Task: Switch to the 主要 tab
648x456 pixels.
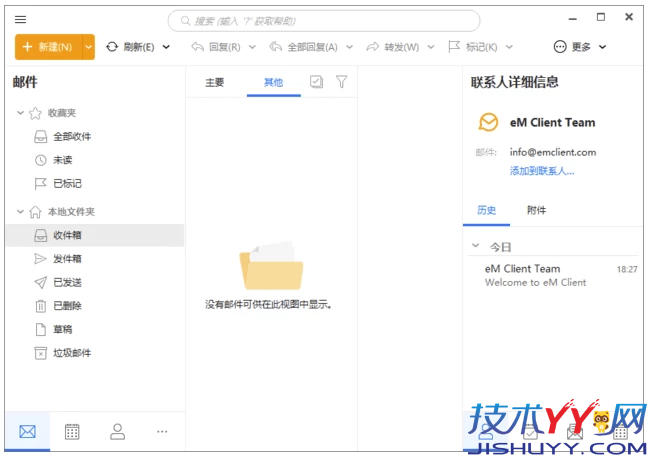Action: [x=214, y=83]
